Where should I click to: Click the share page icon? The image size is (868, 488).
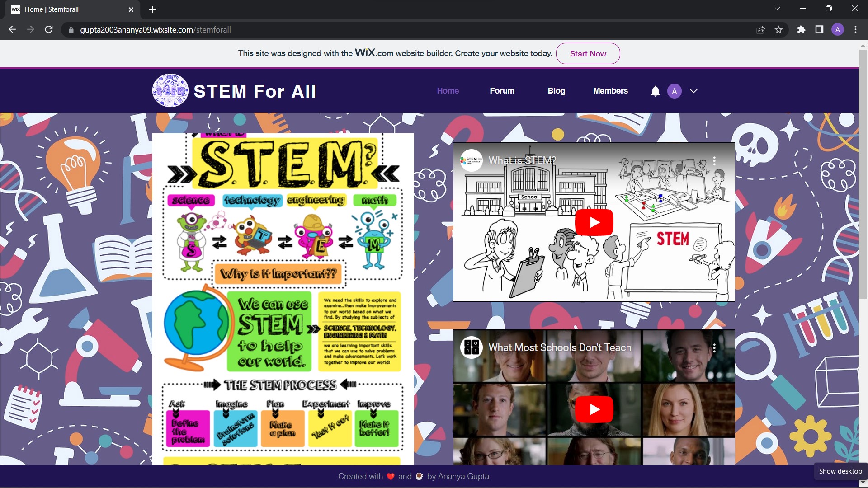[x=760, y=30]
